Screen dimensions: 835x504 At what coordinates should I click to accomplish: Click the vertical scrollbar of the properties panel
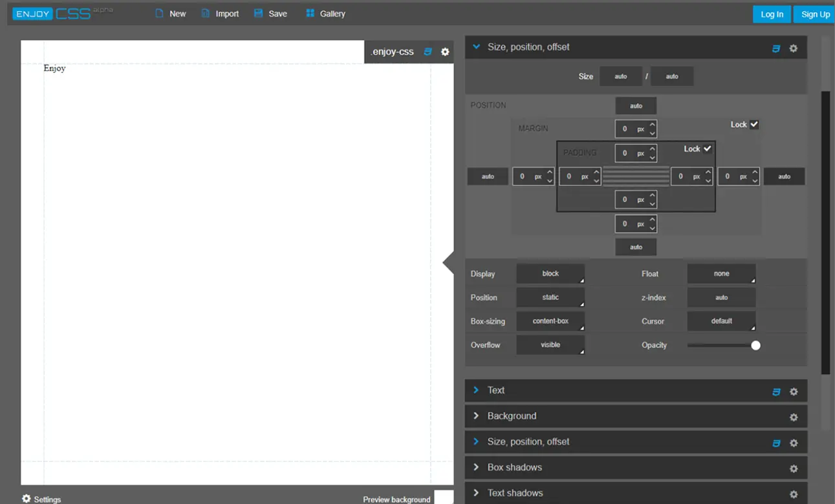[825, 233]
